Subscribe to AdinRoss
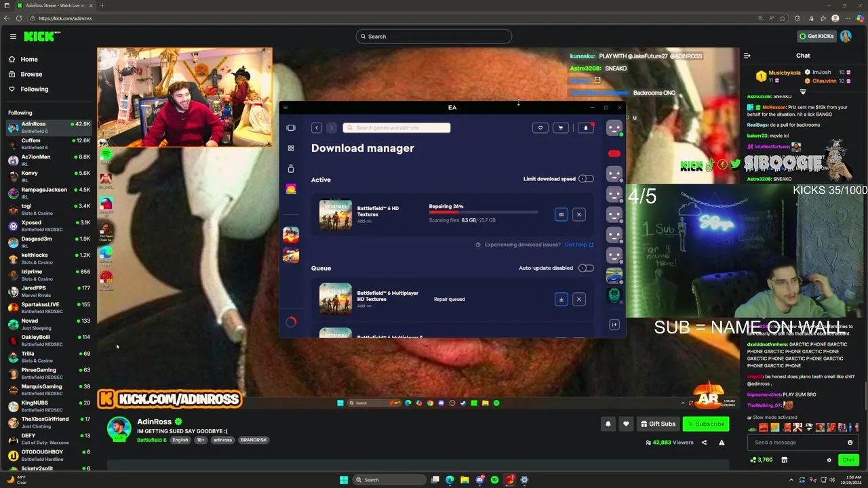Screen dimensions: 868x488 tap(706, 424)
